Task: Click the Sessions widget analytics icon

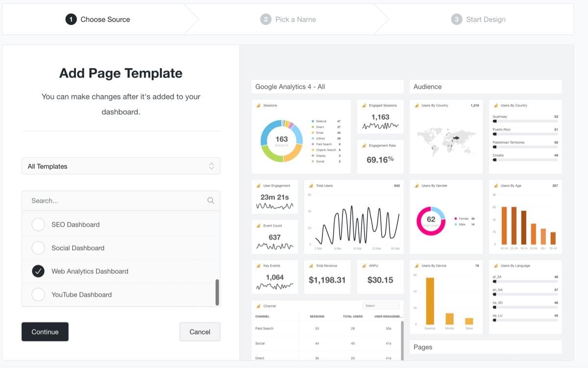Action: (258, 105)
